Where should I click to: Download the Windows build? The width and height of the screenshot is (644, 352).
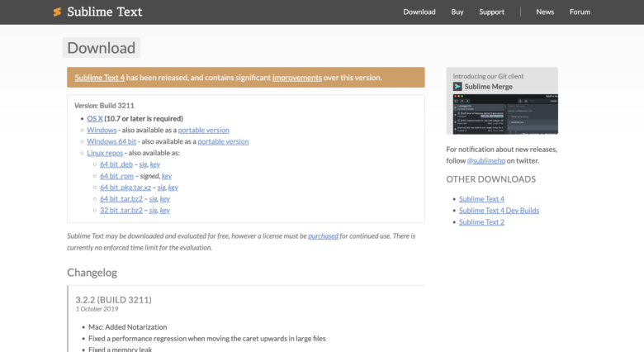(102, 130)
